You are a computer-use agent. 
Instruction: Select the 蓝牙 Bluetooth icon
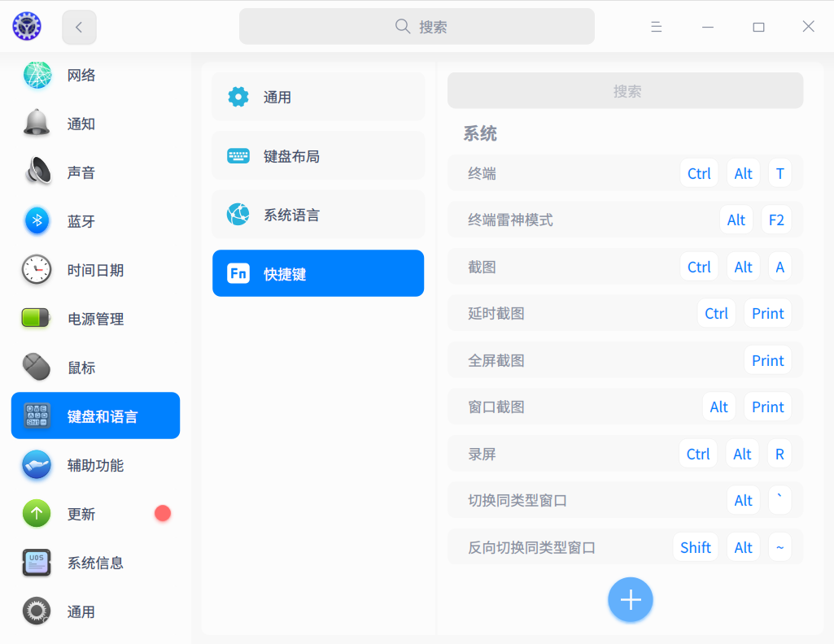[x=37, y=220]
